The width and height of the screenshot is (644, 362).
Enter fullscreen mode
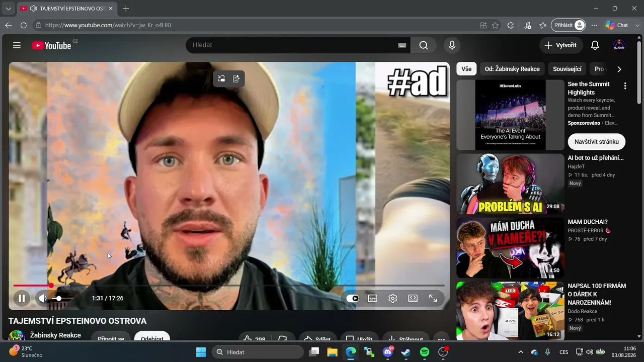click(433, 298)
